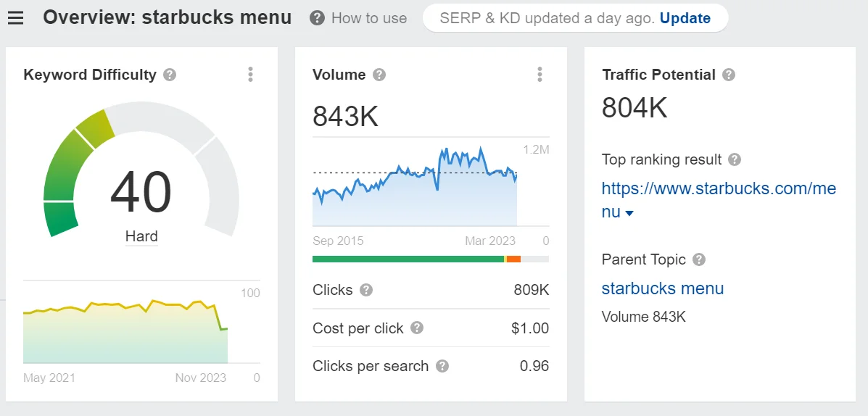The width and height of the screenshot is (868, 416).
Task: Open the starbucks.com/menu top ranking link
Action: click(719, 200)
